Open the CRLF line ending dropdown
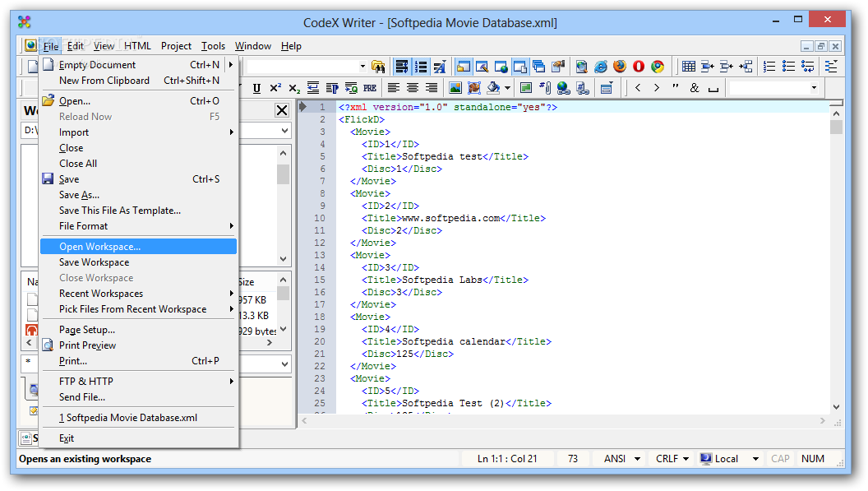The image size is (868, 491). tap(686, 459)
